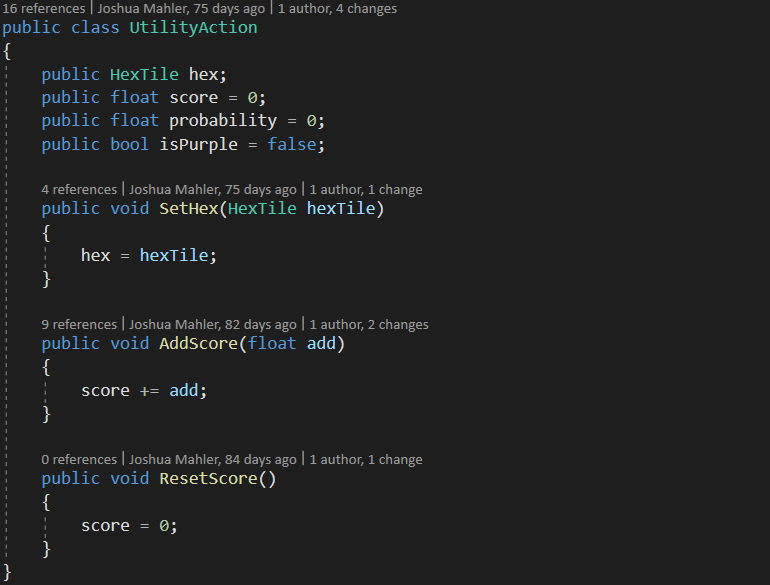The height and width of the screenshot is (585, 770).
Task: Place cursor on the score += add line
Action: click(x=143, y=390)
